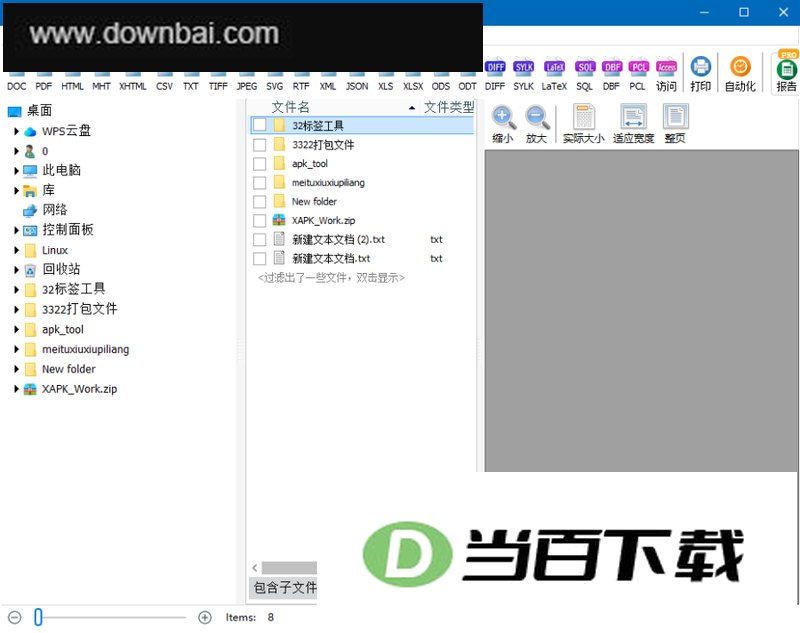Expand WPS云盘 tree node
The height and width of the screenshot is (633, 800).
(x=16, y=131)
